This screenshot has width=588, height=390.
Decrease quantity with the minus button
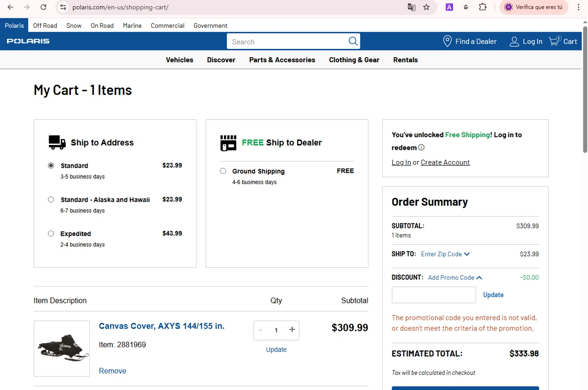tap(261, 330)
